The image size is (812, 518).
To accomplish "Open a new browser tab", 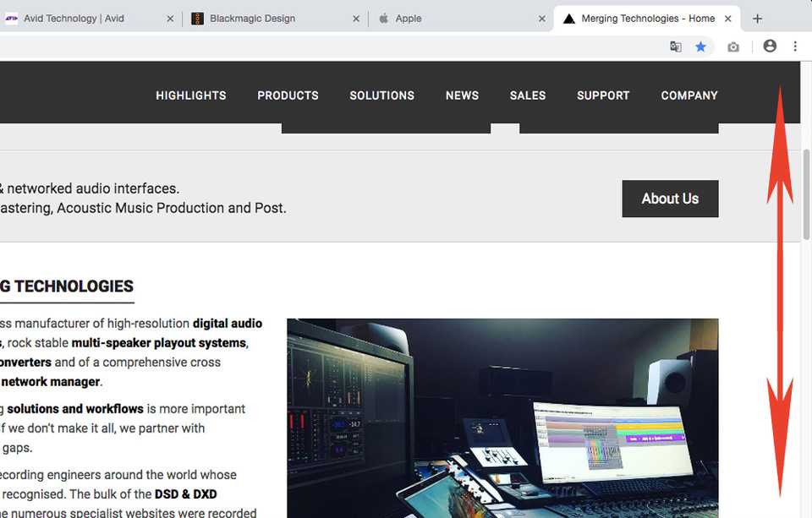I will tap(757, 19).
